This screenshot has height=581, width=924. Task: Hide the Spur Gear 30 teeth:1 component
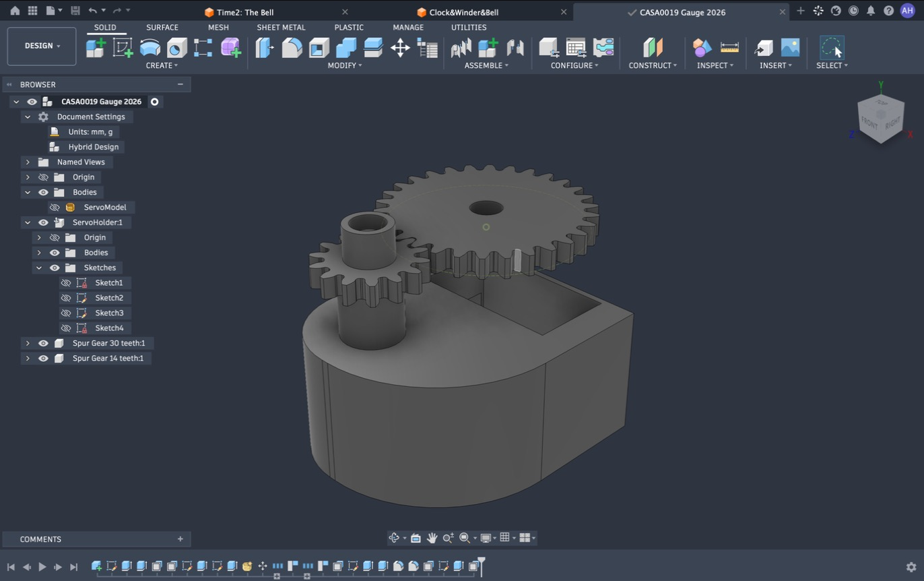[x=43, y=343]
